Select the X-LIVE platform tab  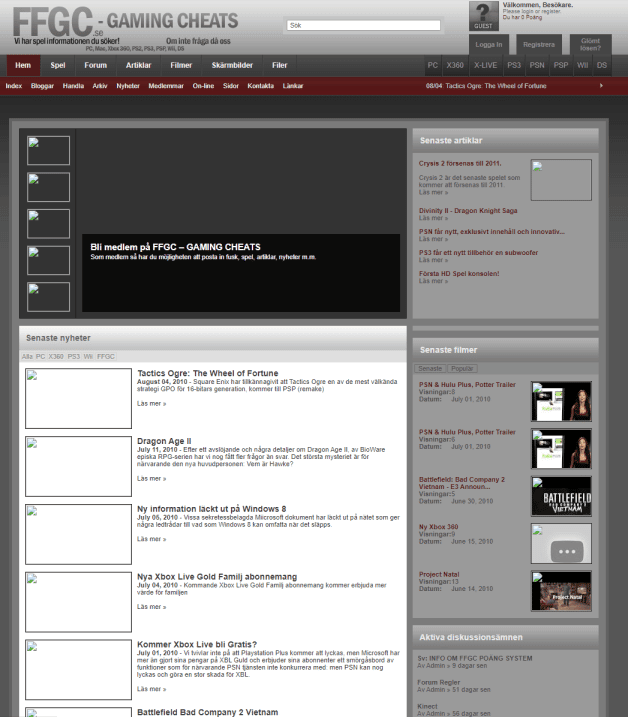485,65
